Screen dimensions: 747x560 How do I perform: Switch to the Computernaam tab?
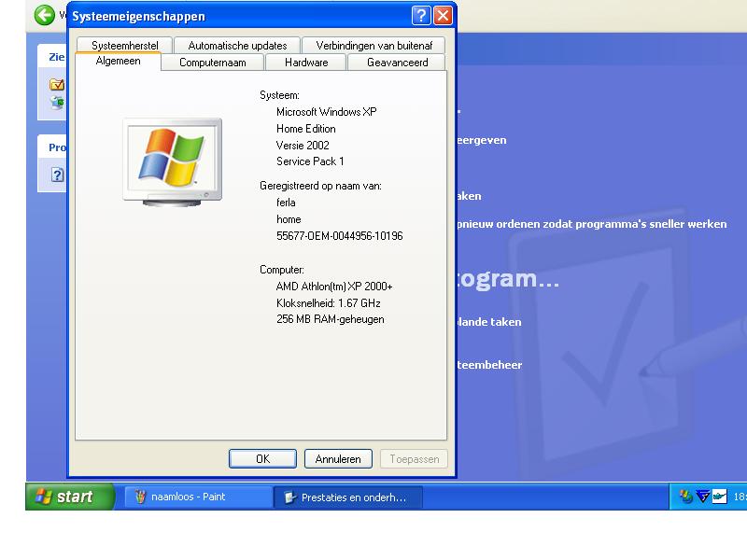coord(213,63)
